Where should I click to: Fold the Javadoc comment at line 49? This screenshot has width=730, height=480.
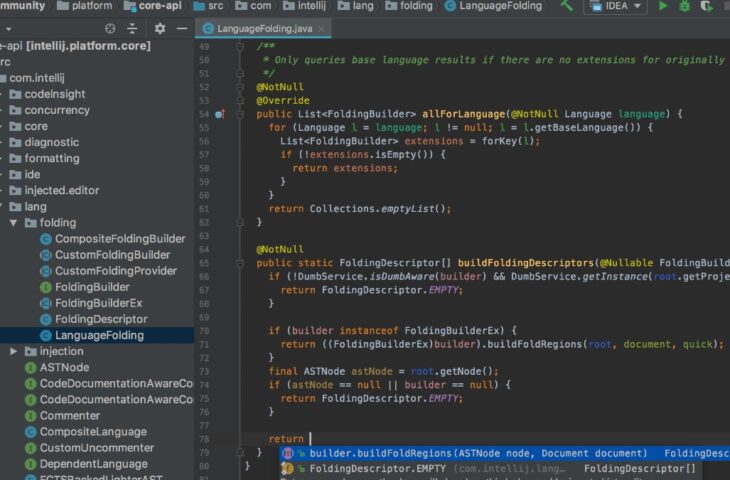pos(240,47)
